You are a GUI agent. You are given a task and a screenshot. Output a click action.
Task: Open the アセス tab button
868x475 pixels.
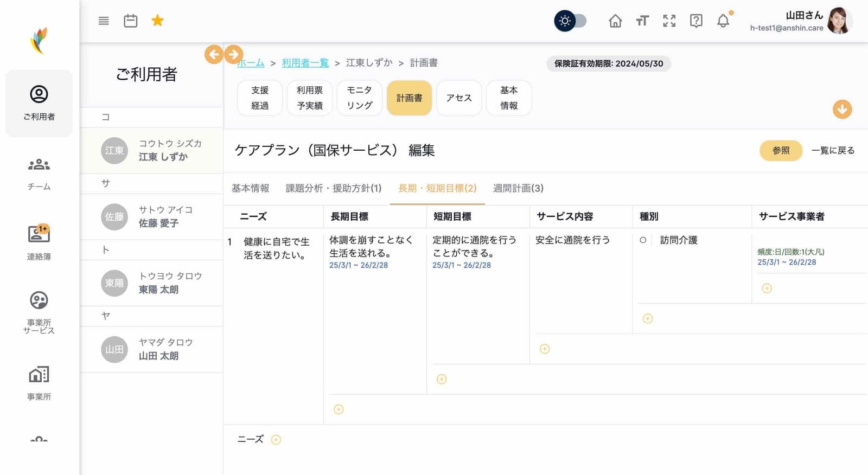pyautogui.click(x=459, y=98)
